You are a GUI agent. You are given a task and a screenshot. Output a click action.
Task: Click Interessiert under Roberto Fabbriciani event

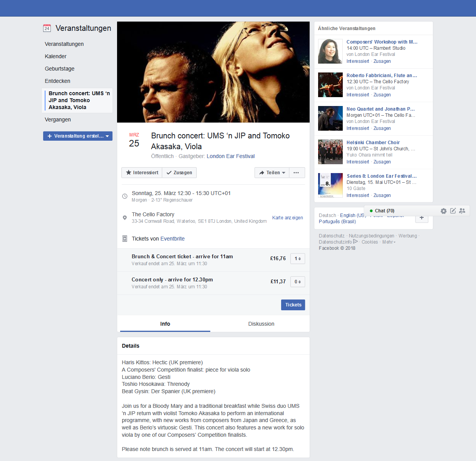[x=358, y=95]
